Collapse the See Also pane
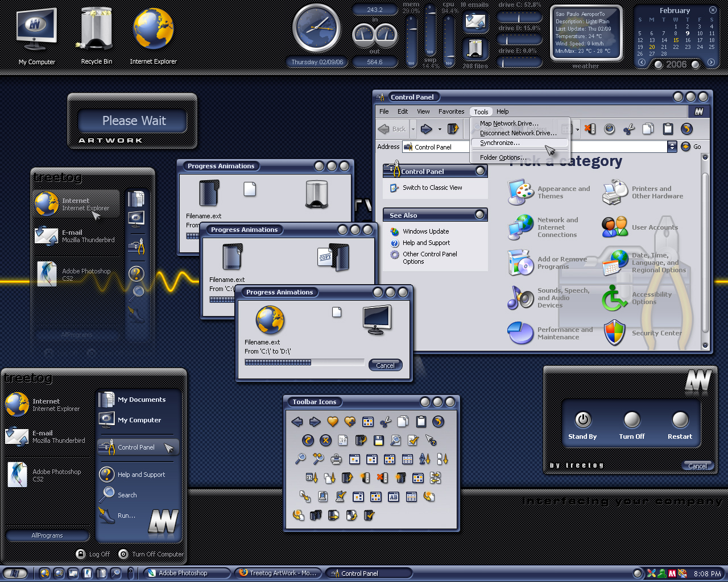 coord(481,215)
